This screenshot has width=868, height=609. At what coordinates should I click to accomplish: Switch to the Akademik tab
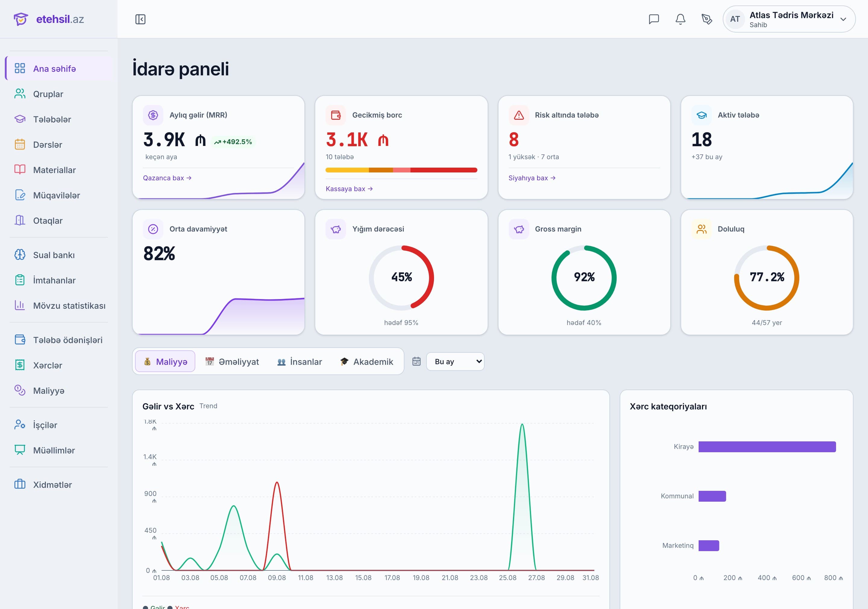coord(367,361)
